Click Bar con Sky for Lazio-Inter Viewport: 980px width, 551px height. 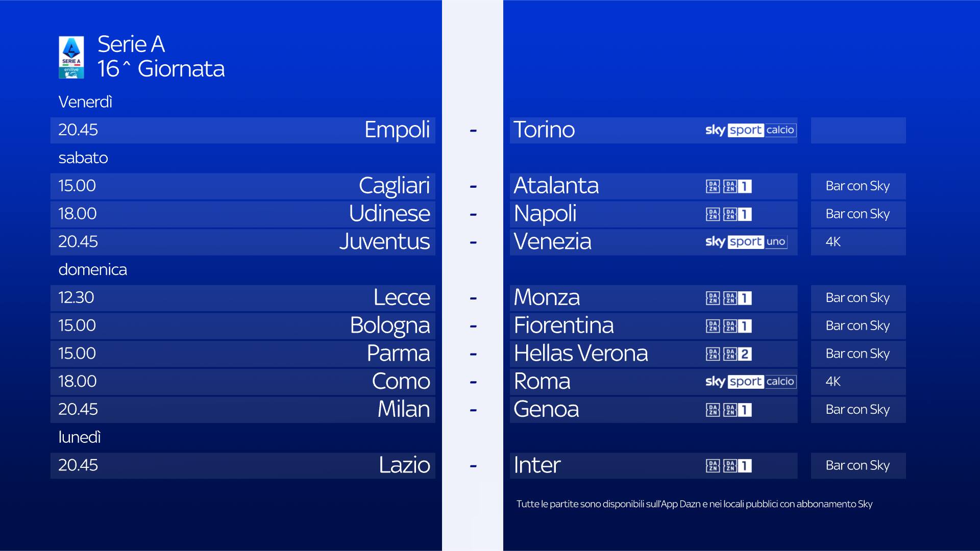(x=857, y=465)
